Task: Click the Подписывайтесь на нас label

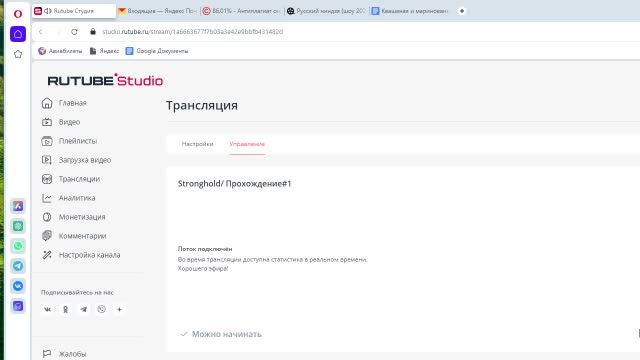Action: point(77,293)
